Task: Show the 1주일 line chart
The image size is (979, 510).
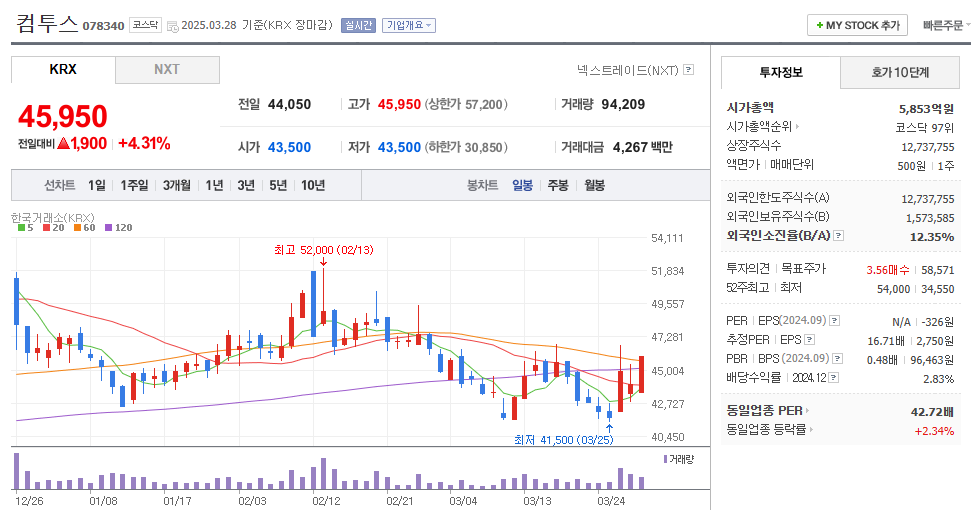Action: (134, 185)
